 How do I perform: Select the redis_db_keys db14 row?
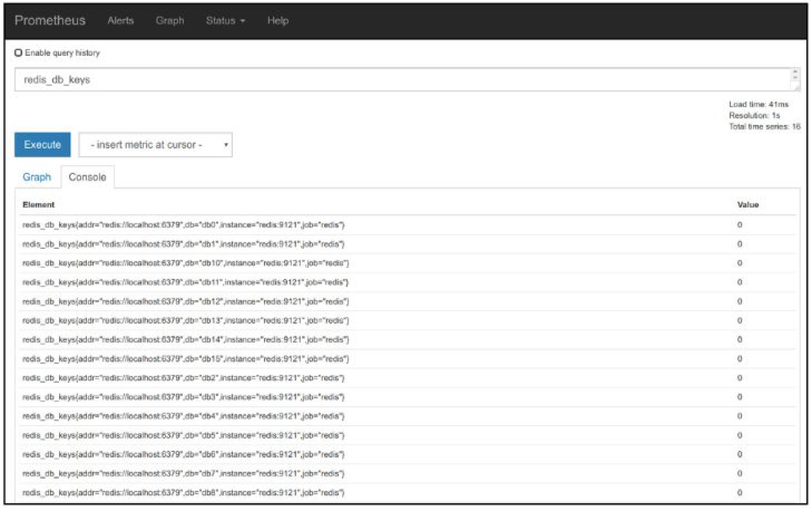406,340
